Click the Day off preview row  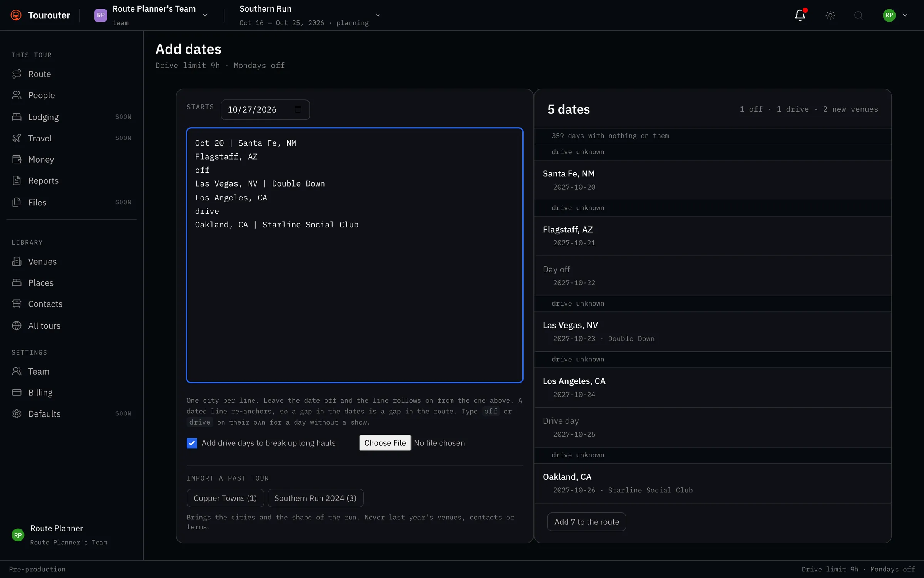coord(713,276)
